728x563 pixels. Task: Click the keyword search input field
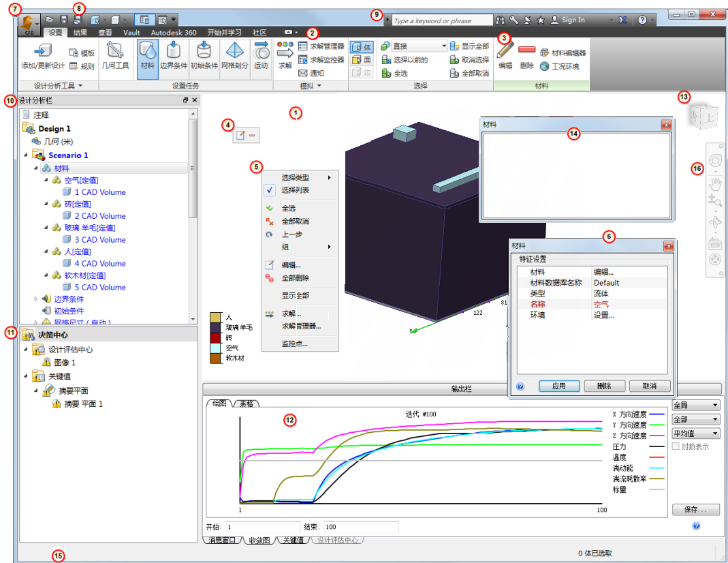[442, 20]
